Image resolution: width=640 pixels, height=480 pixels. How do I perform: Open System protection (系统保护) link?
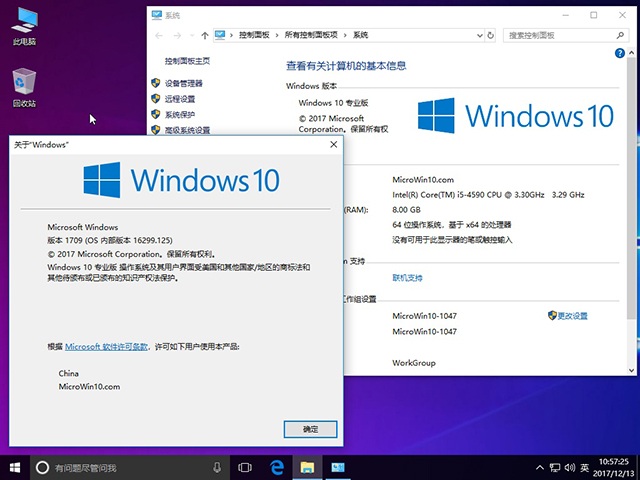(180, 115)
